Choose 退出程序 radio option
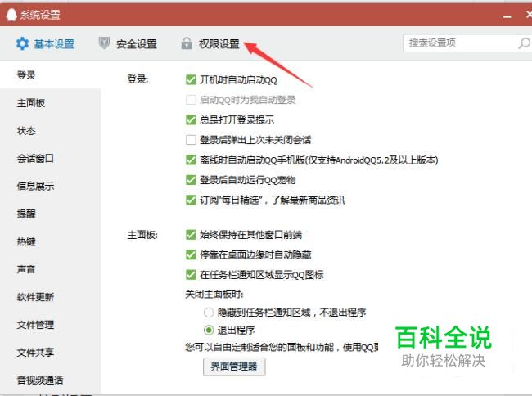The width and height of the screenshot is (532, 396). tap(209, 330)
